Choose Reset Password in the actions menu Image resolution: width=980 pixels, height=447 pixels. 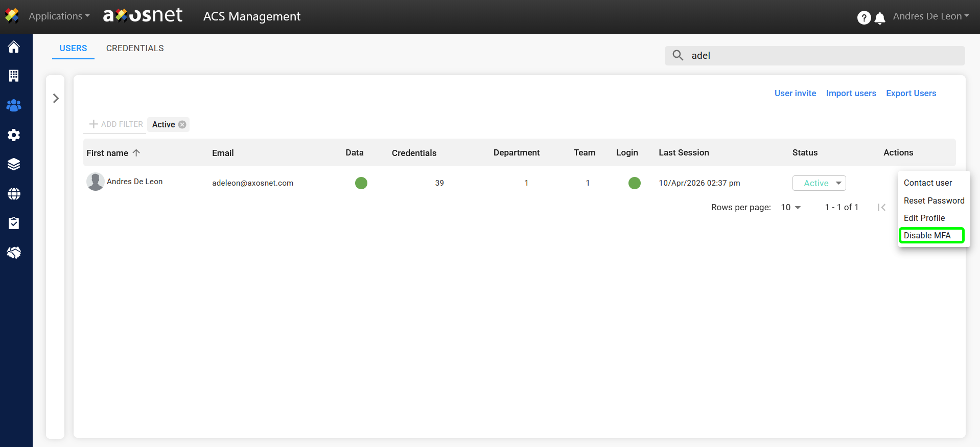coord(934,200)
